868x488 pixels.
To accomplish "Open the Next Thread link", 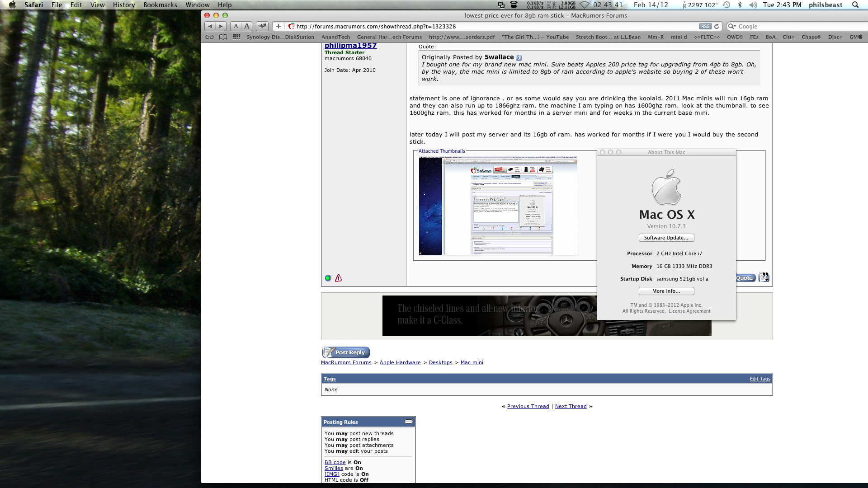I will click(x=571, y=406).
